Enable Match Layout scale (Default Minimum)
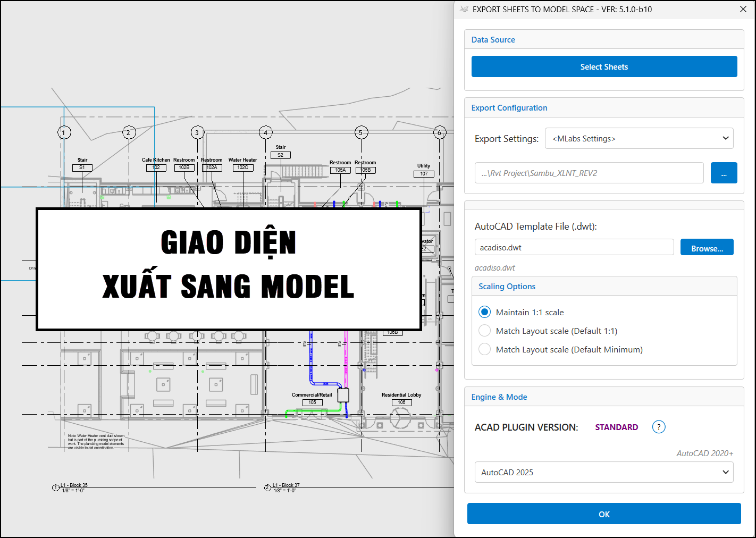The image size is (756, 538). coord(484,349)
